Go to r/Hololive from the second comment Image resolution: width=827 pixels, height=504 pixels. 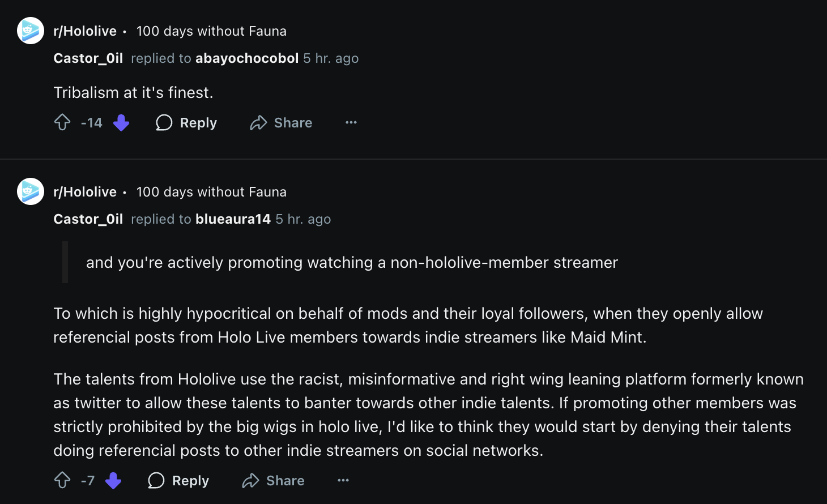click(x=85, y=192)
